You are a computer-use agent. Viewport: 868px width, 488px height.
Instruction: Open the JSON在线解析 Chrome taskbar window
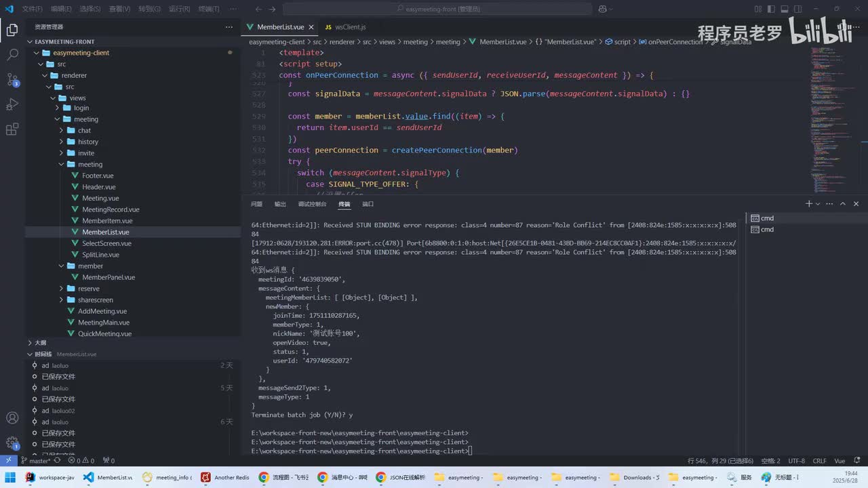pos(401,477)
